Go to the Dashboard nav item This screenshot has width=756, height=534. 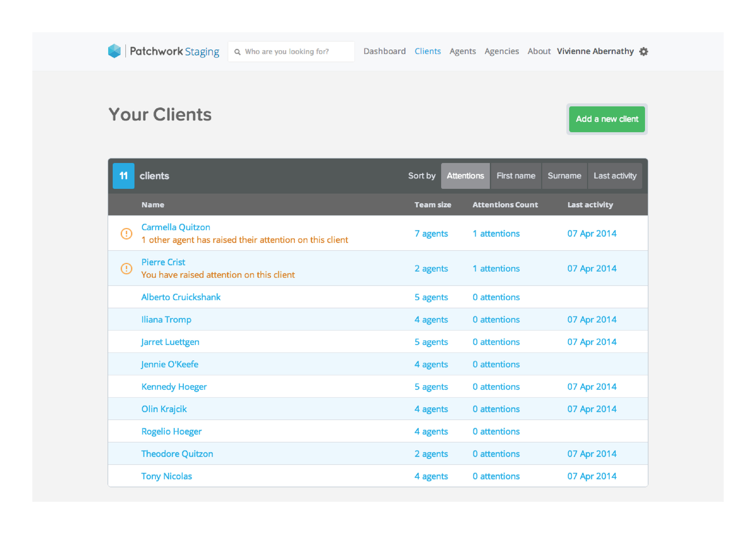coord(384,51)
